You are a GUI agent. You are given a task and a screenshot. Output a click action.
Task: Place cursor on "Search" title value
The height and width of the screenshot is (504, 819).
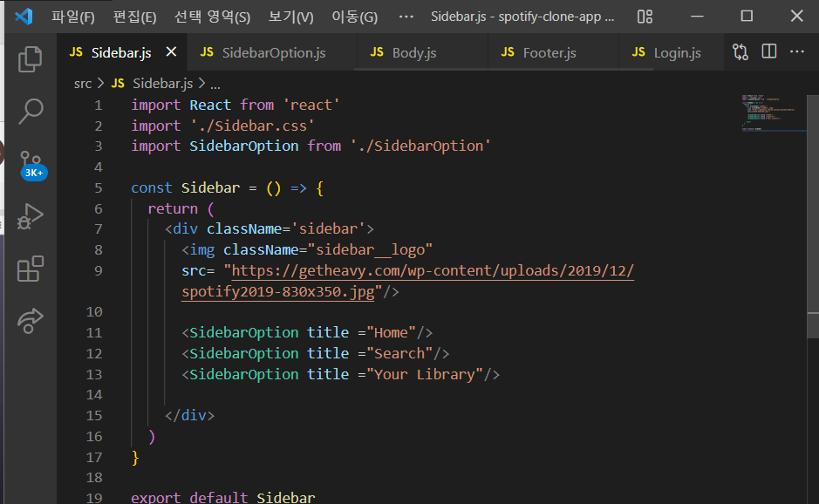pos(399,353)
